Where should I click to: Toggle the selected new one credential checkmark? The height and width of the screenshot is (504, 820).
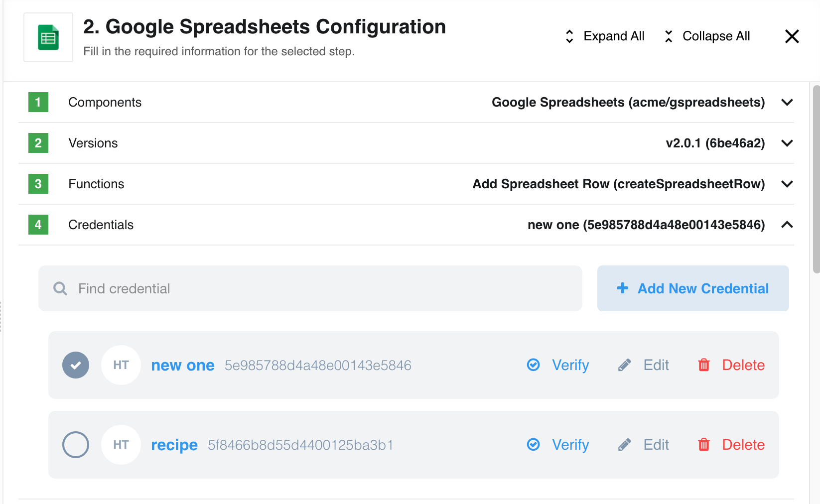[x=76, y=365]
